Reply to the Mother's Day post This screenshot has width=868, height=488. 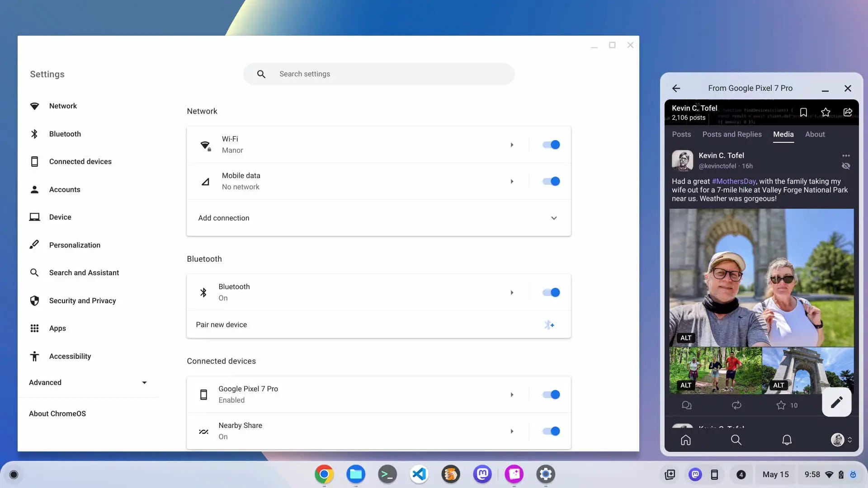(x=687, y=405)
